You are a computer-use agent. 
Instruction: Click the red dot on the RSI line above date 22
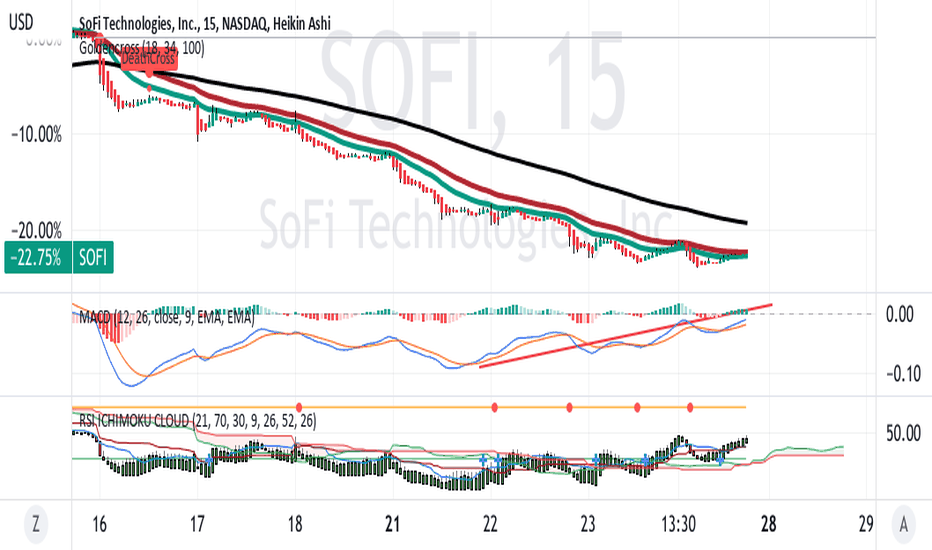tap(495, 407)
